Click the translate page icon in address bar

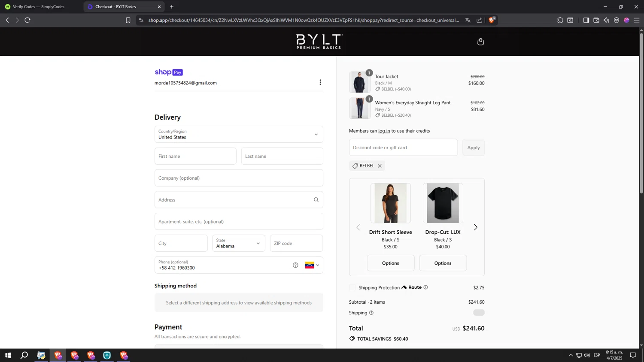pos(468,20)
